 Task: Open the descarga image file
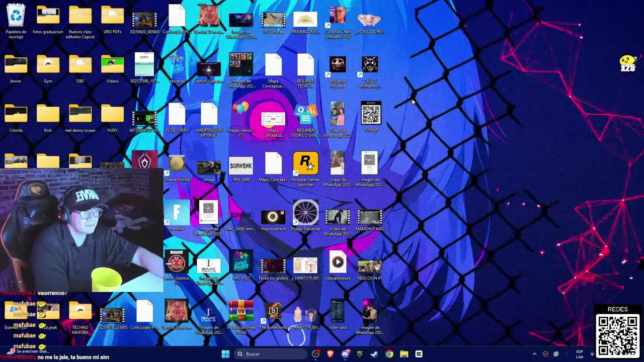click(177, 69)
